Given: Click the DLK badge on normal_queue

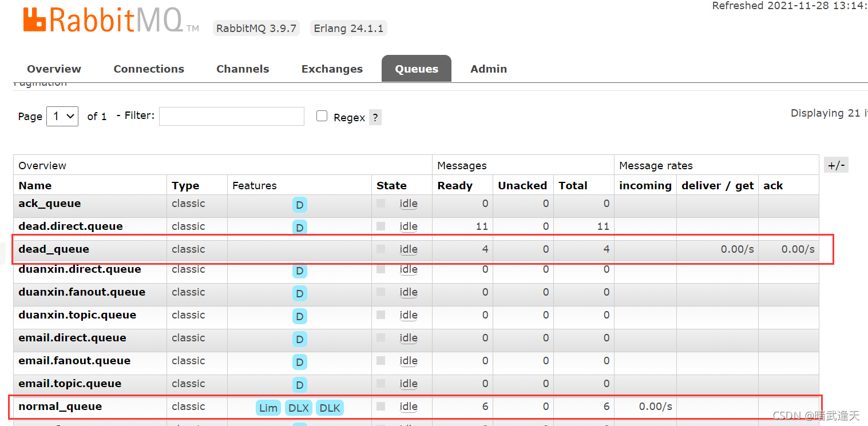Looking at the screenshot, I should [x=330, y=408].
